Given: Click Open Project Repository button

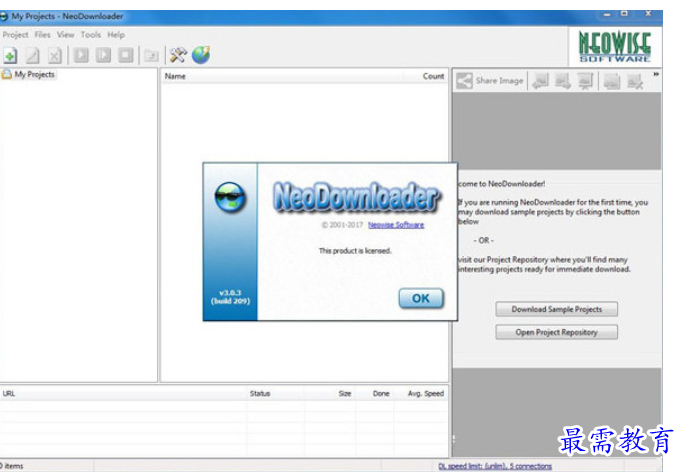Looking at the screenshot, I should coord(556,332).
